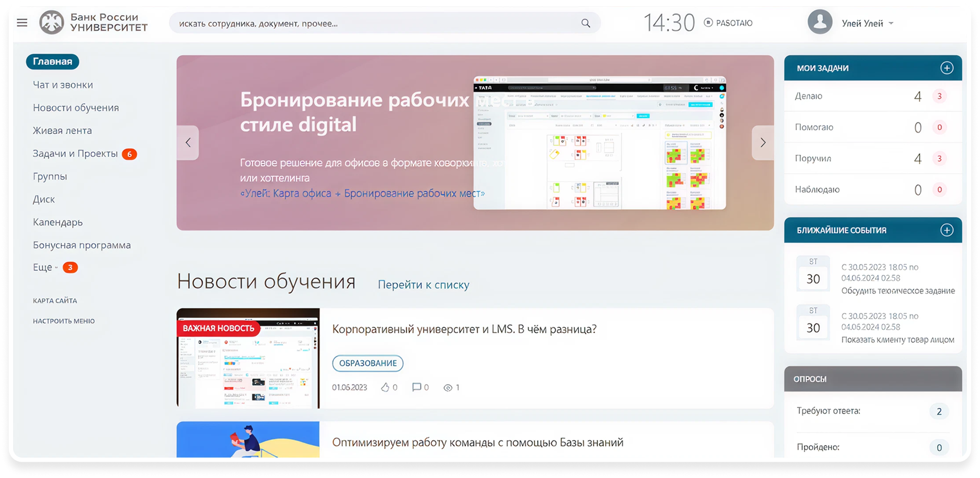Open the Помогаю tasks row
The image size is (980, 478).
click(x=873, y=127)
